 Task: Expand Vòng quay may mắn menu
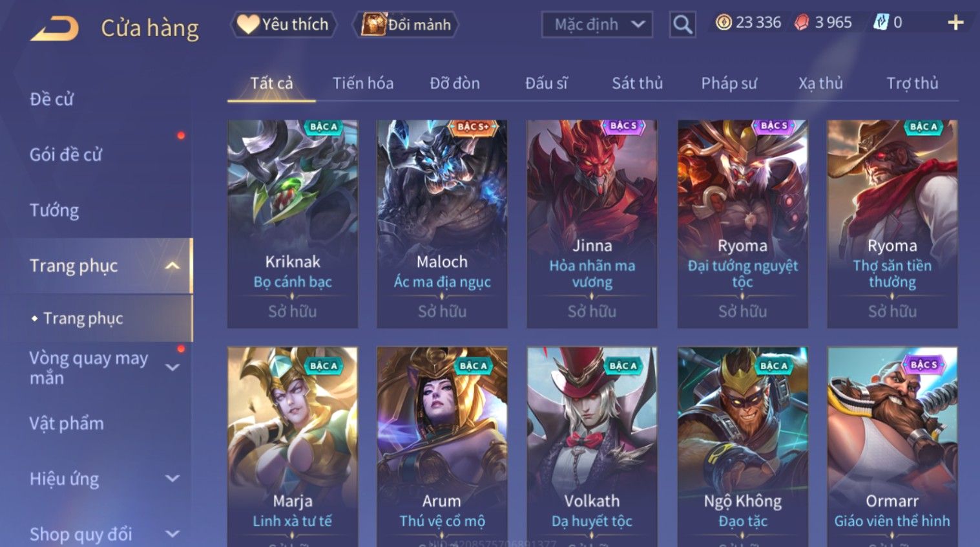[x=172, y=367]
